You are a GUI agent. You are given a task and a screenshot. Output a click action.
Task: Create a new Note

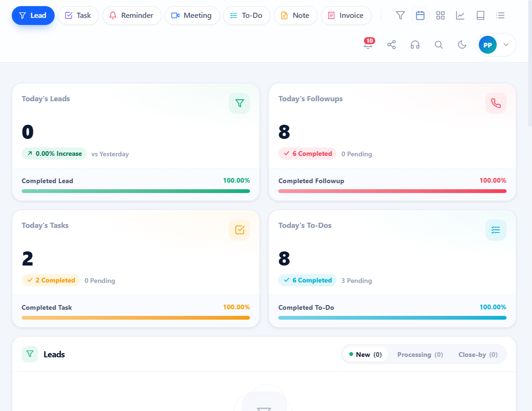tap(295, 15)
